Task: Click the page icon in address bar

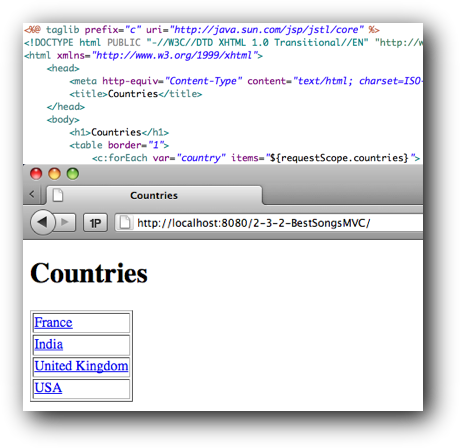Action: coord(125,222)
